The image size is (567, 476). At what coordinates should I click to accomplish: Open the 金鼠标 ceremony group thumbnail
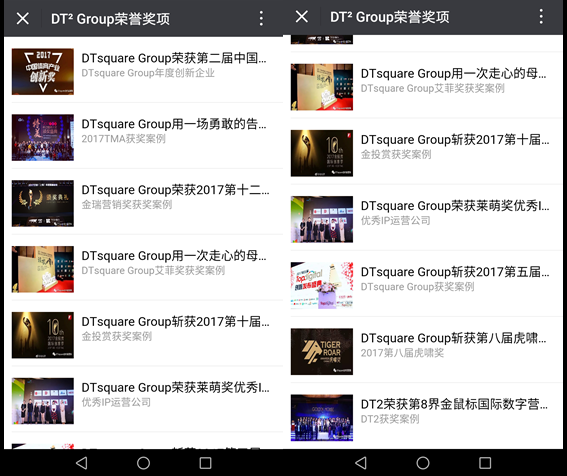pyautogui.click(x=322, y=418)
